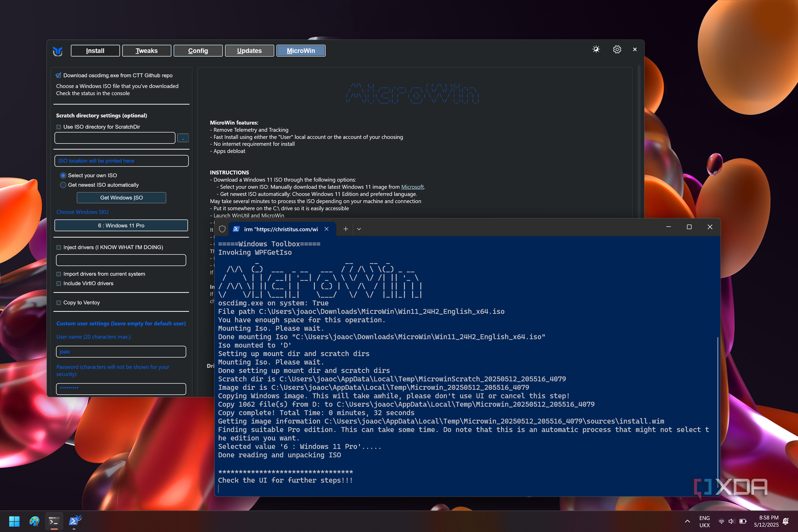
Task: Expand hidden icons in the system tray
Action: click(687, 521)
